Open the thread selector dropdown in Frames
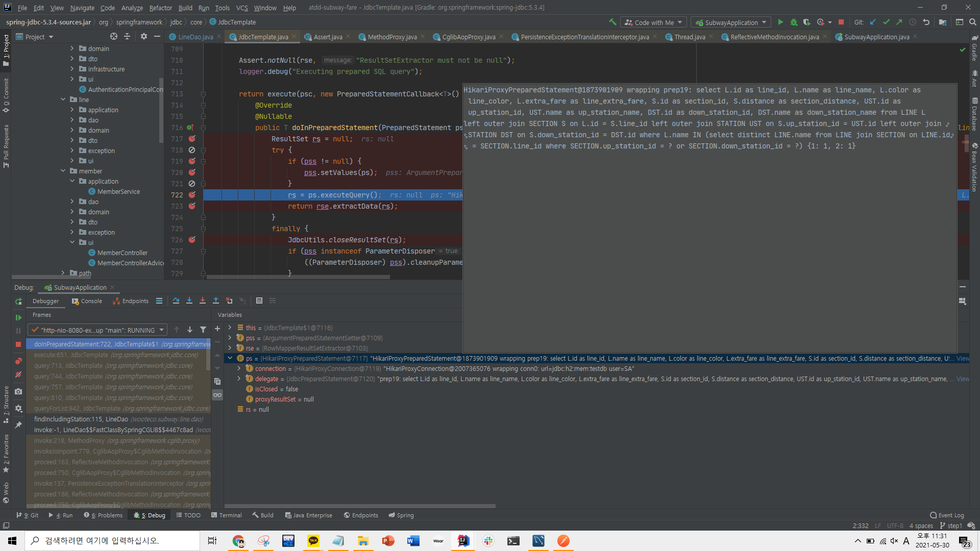The image size is (980, 551). (161, 330)
